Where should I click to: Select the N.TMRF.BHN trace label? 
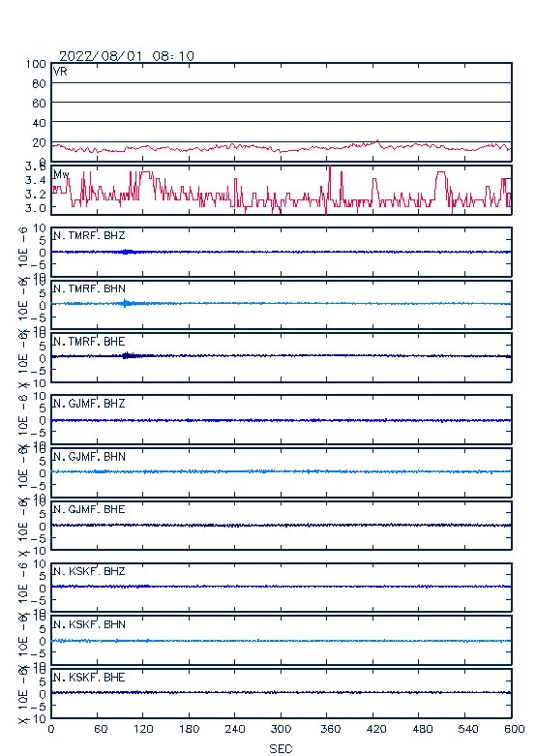tap(89, 288)
